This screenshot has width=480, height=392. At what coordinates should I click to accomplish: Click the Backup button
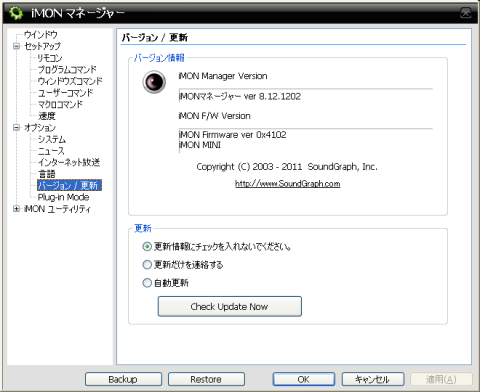(x=123, y=379)
